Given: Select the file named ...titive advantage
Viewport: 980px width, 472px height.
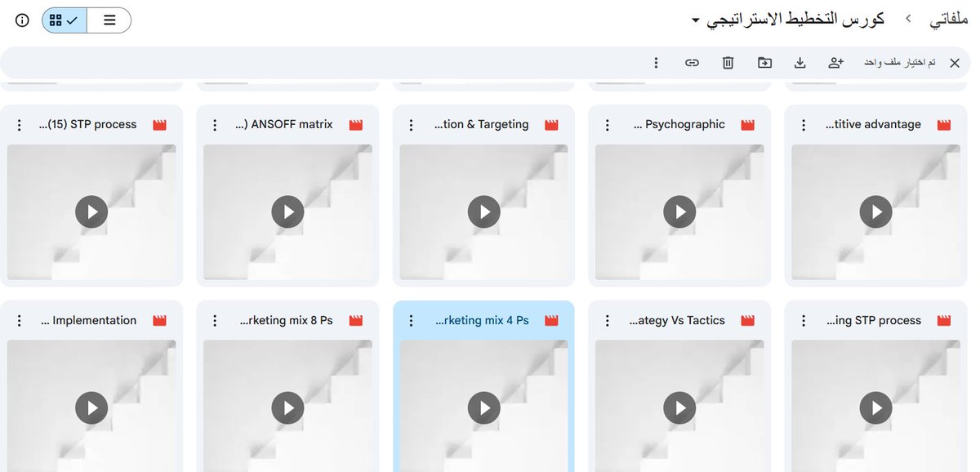Looking at the screenshot, I should [x=873, y=125].
